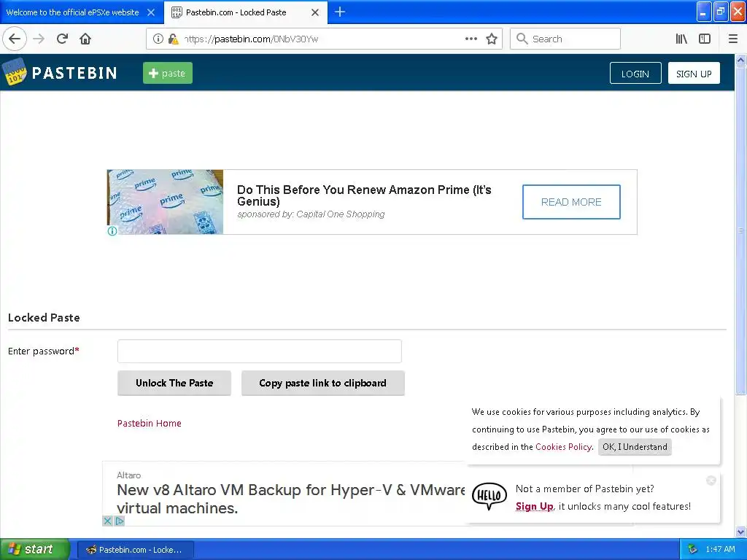Click 'sponsored by: Capital One Shopping' text
The height and width of the screenshot is (560, 747).
[x=311, y=214]
